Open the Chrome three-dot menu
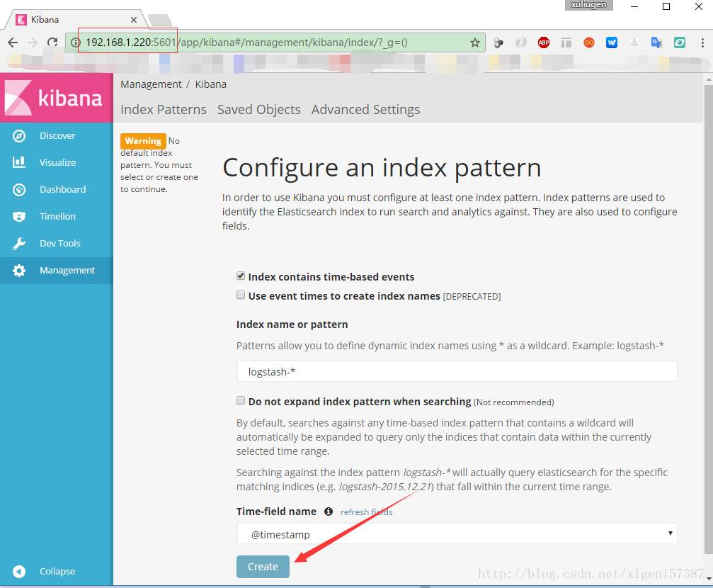The width and height of the screenshot is (713, 588). (x=702, y=43)
